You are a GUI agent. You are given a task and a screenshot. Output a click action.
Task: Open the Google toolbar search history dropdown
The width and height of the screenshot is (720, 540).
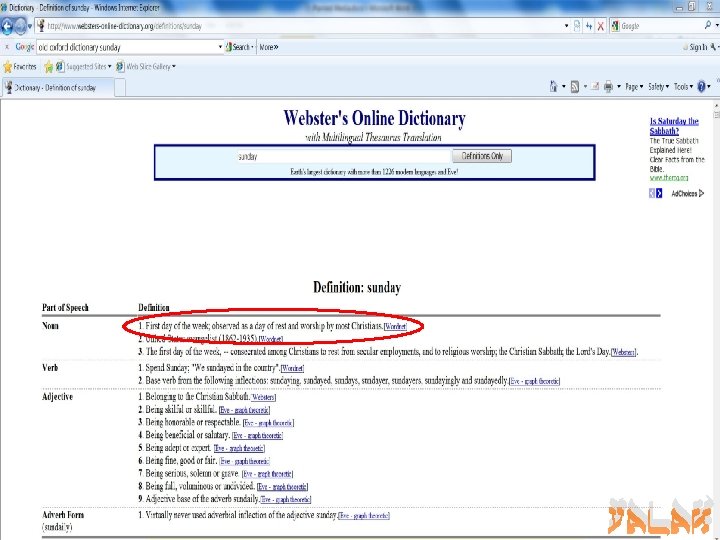pos(220,47)
